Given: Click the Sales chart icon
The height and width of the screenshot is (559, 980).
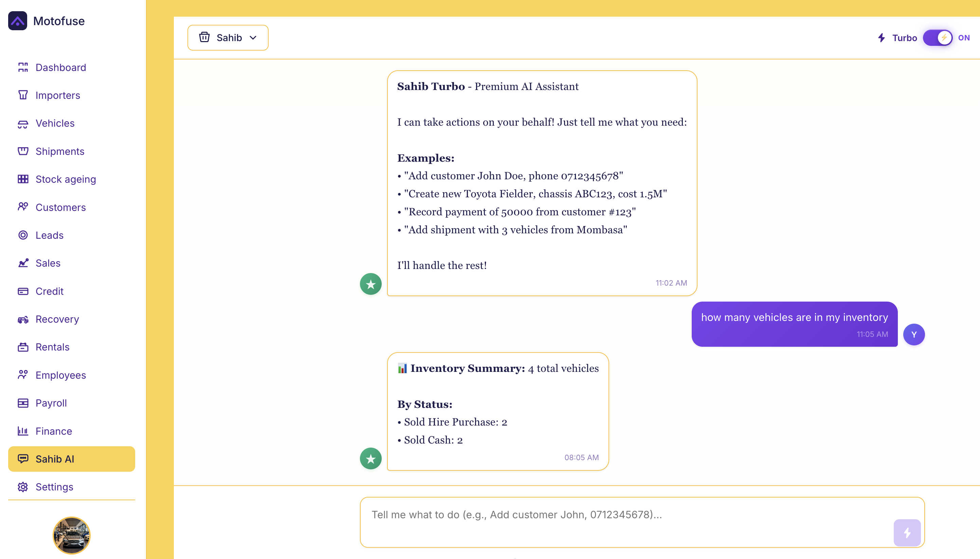Looking at the screenshot, I should [x=23, y=263].
